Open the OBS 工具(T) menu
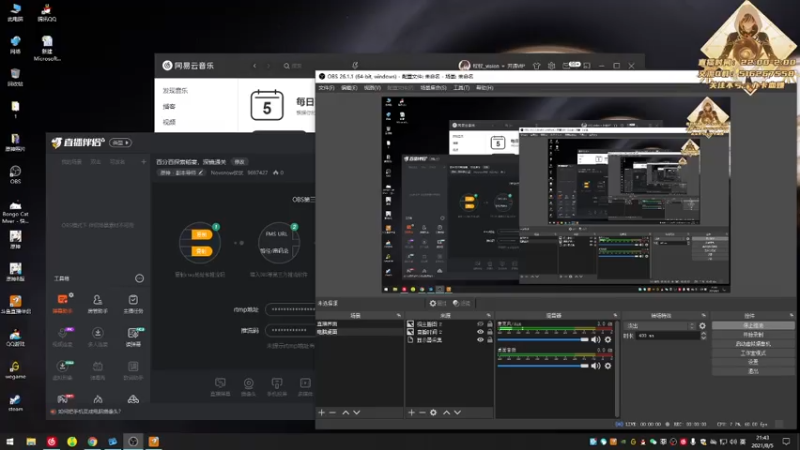The height and width of the screenshot is (450, 800). pos(461,88)
